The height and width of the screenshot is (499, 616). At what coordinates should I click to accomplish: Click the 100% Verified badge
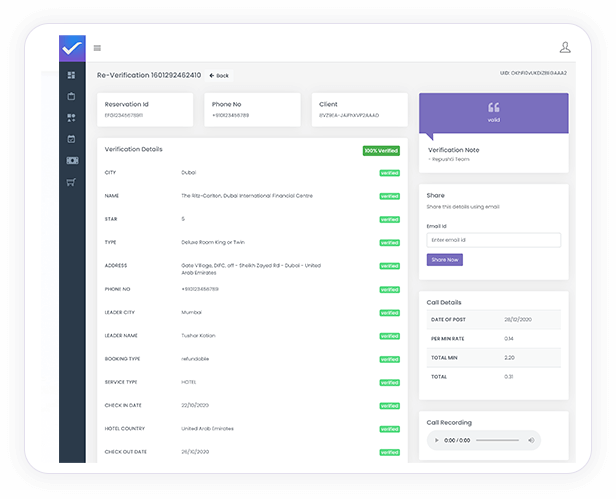tap(381, 151)
